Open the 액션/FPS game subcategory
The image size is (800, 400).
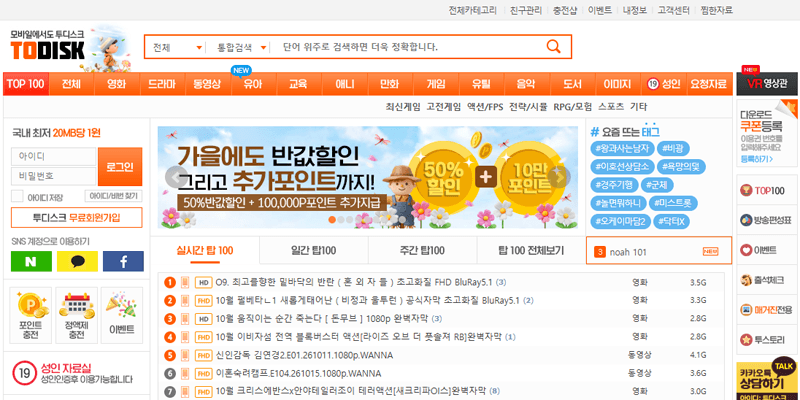point(485,107)
